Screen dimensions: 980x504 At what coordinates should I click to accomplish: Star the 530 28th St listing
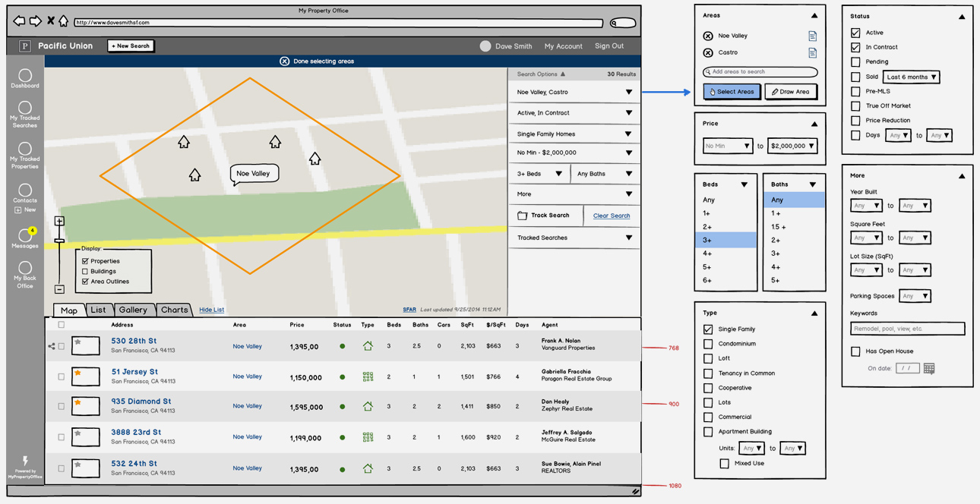tap(77, 342)
